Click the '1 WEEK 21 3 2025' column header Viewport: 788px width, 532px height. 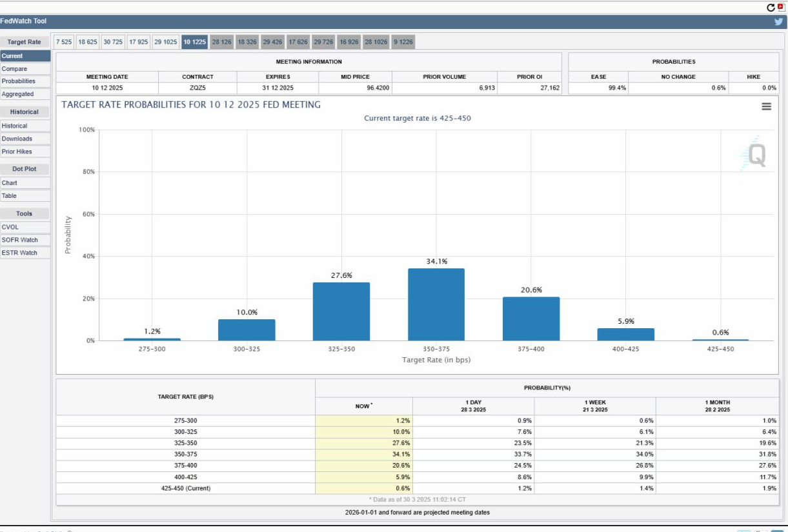(595, 406)
